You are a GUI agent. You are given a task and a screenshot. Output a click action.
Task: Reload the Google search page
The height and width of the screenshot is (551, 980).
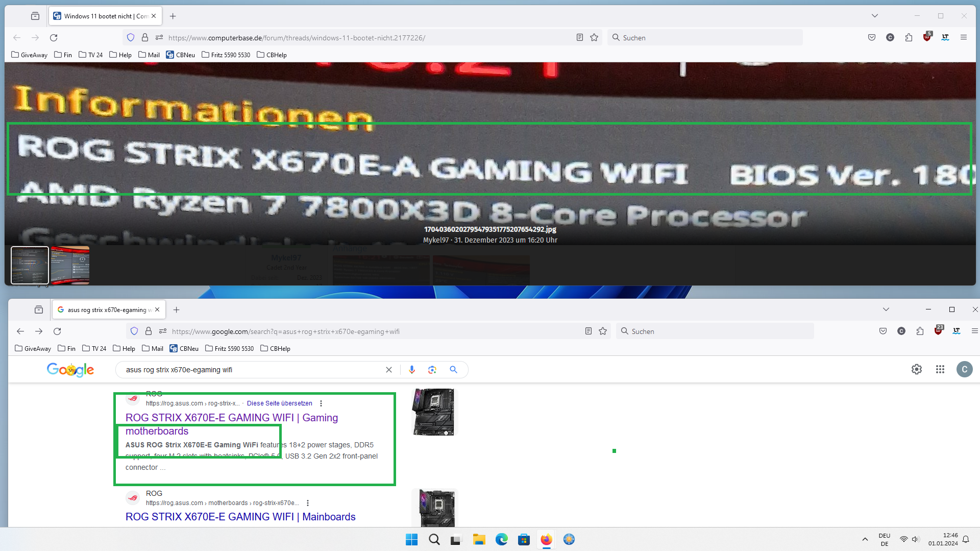pos(57,331)
